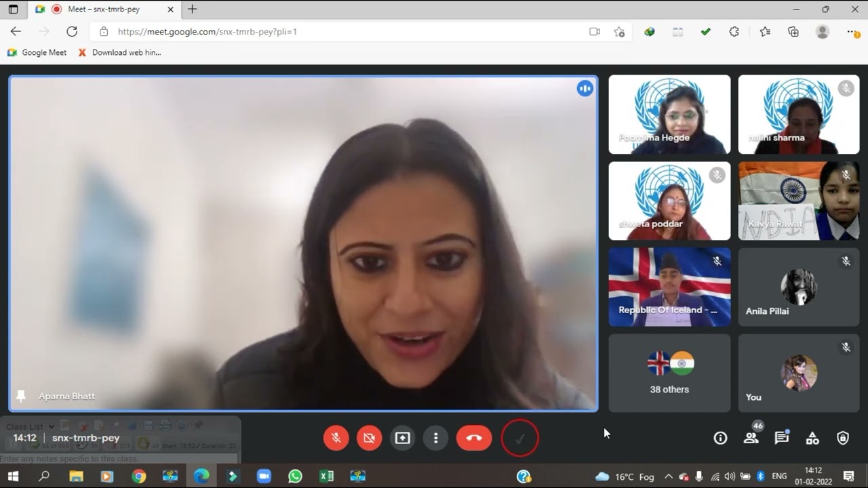Open Chat with everyone panel
868x488 pixels.
pos(782,438)
